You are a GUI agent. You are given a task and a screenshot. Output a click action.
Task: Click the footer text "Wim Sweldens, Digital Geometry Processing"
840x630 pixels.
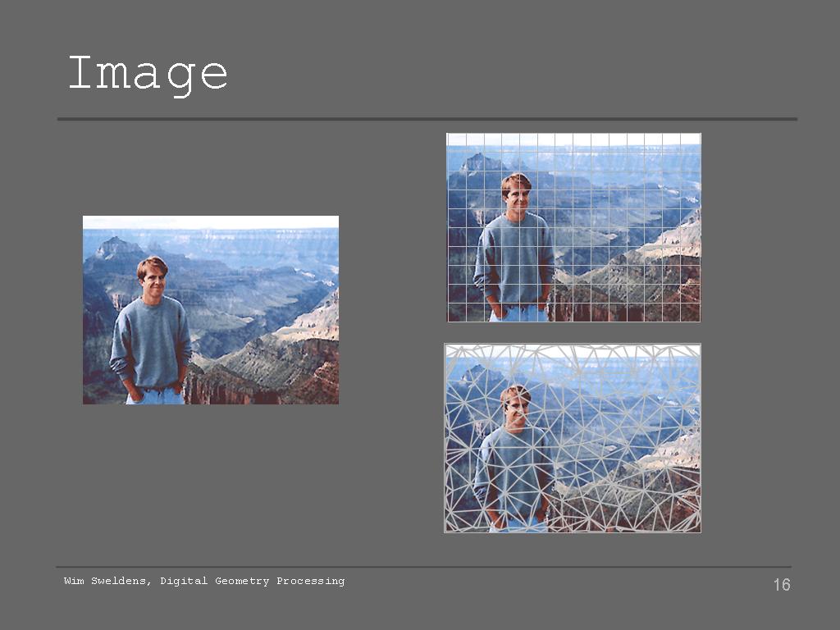[204, 581]
